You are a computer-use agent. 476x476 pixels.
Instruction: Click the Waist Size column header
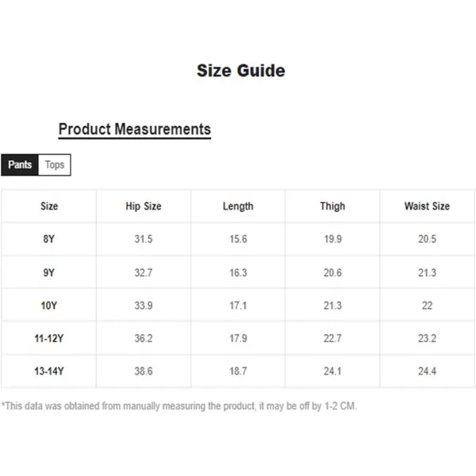click(x=427, y=206)
